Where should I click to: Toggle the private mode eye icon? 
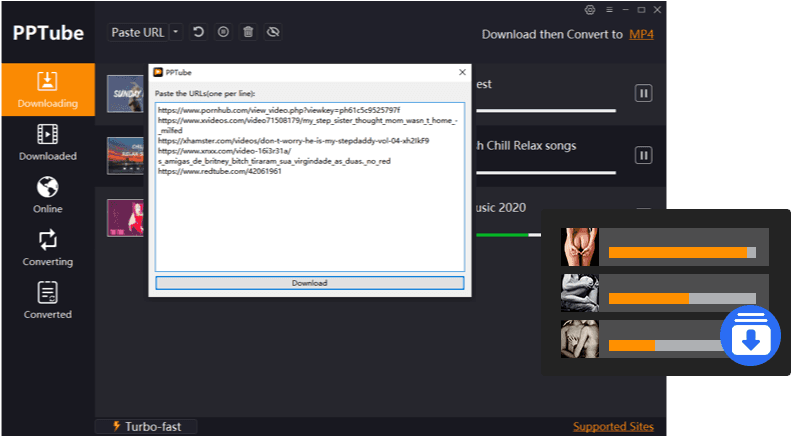(x=272, y=33)
